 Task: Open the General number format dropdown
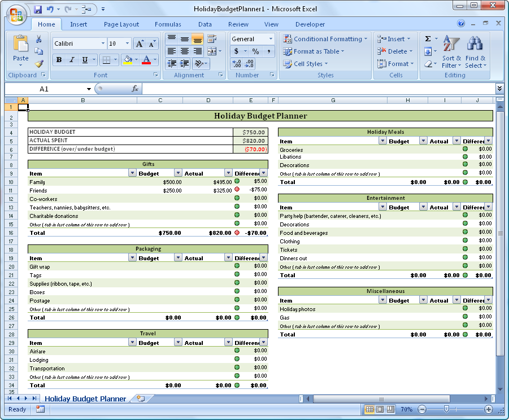(271, 39)
